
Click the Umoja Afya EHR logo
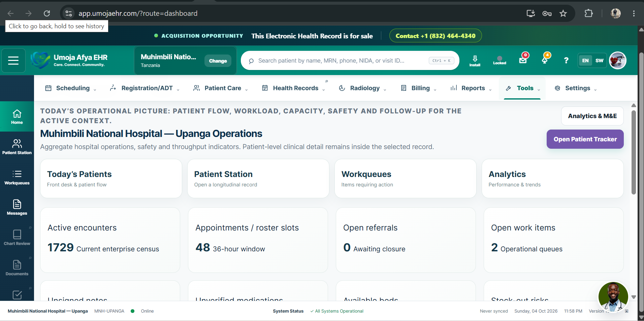(x=69, y=61)
